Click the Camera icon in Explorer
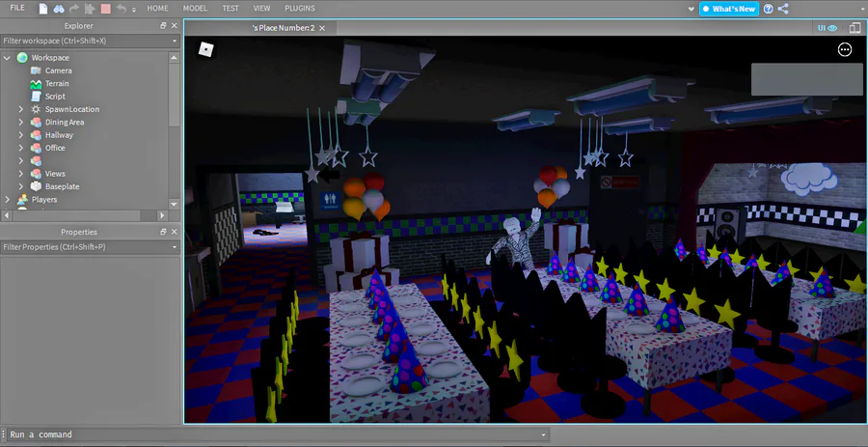868x447 pixels. (36, 70)
